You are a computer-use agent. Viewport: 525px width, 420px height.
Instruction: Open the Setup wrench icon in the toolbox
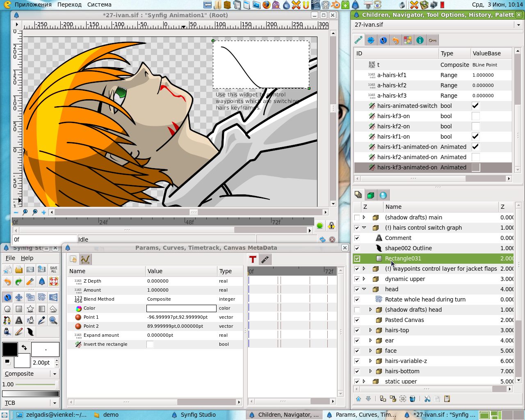(30, 282)
